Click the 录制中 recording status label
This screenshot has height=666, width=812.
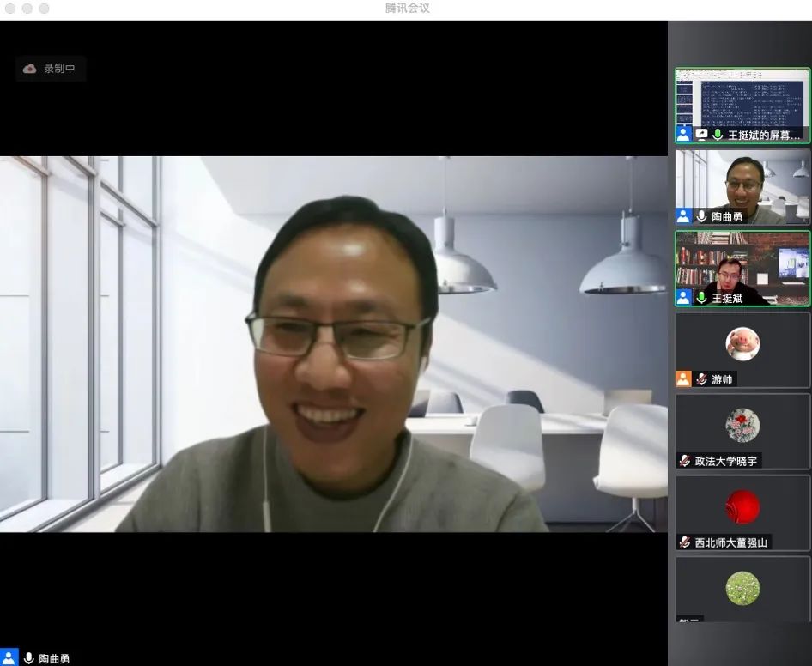click(x=60, y=69)
